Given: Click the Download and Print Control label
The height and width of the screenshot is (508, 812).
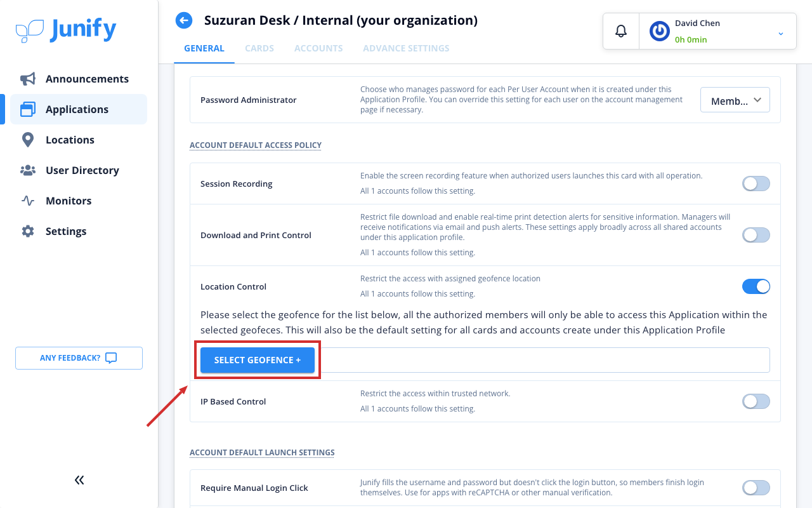Looking at the screenshot, I should 256,235.
